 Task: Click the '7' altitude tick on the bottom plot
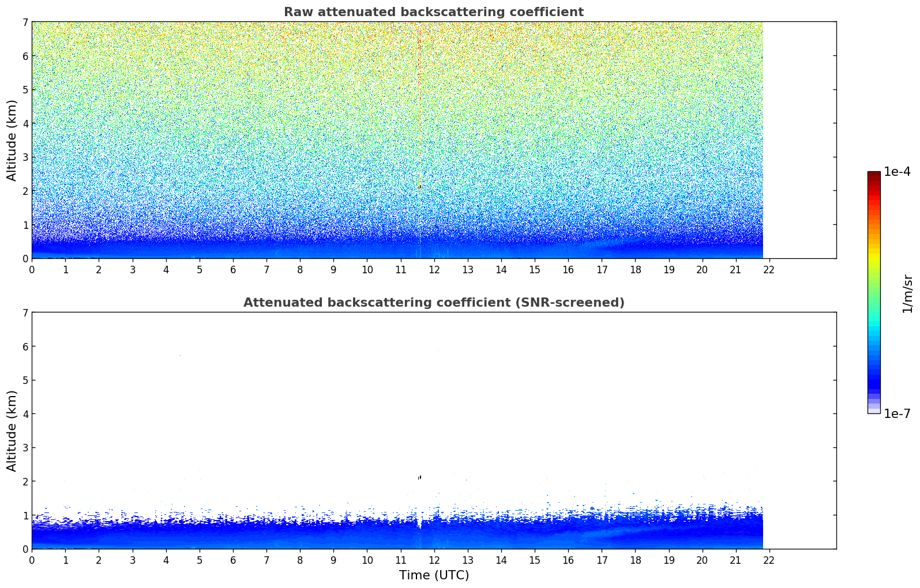(x=25, y=313)
